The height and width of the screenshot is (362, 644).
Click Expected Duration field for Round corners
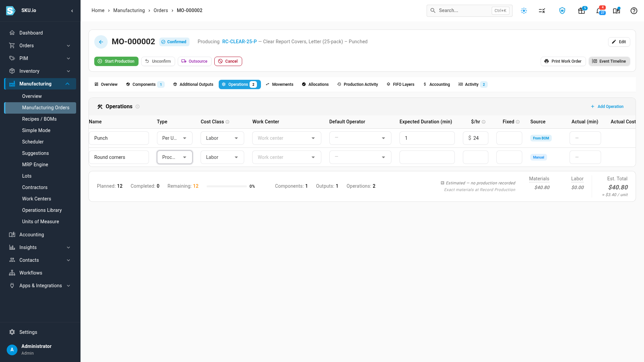[427, 157]
